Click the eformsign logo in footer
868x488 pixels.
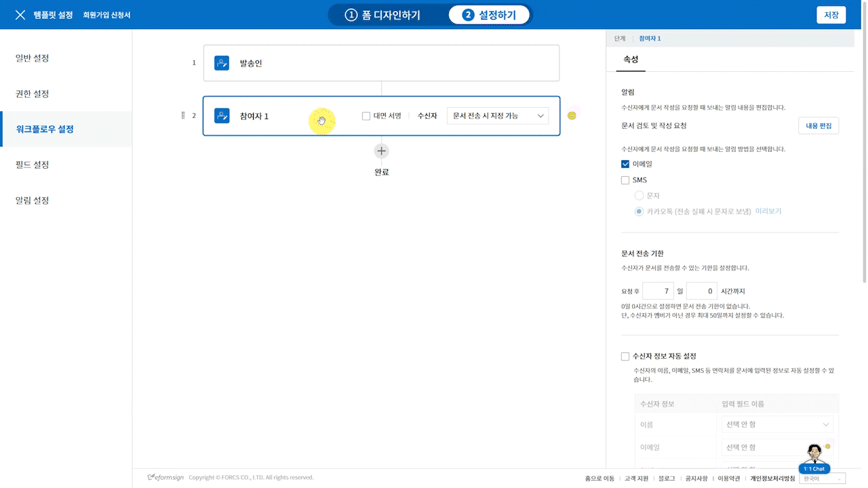click(166, 478)
